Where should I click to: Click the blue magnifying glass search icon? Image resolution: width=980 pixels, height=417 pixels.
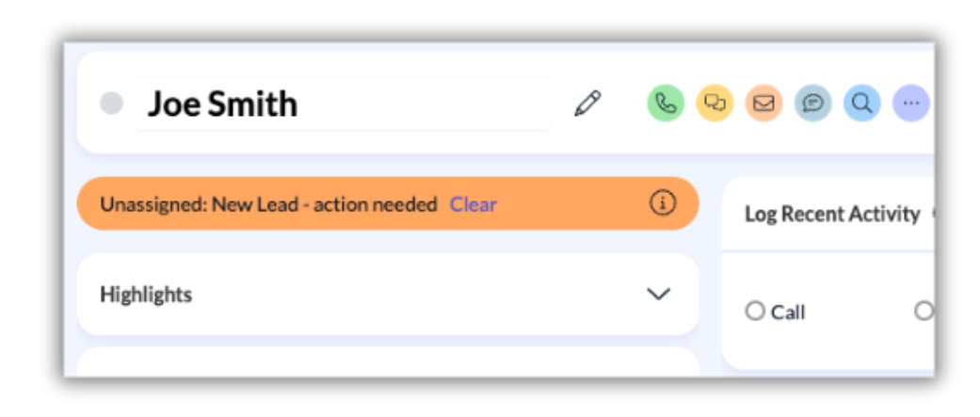coord(862,104)
